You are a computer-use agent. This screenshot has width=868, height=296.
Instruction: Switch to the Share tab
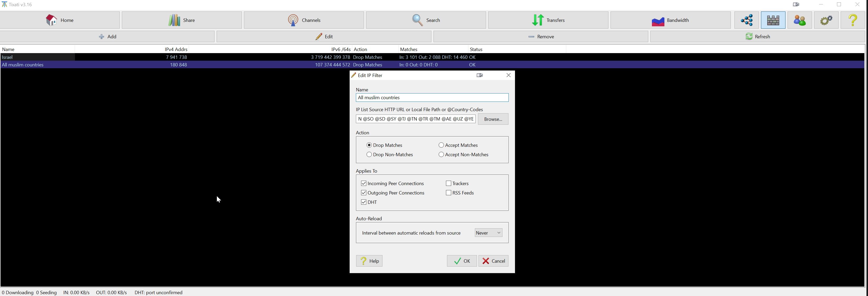pos(182,20)
